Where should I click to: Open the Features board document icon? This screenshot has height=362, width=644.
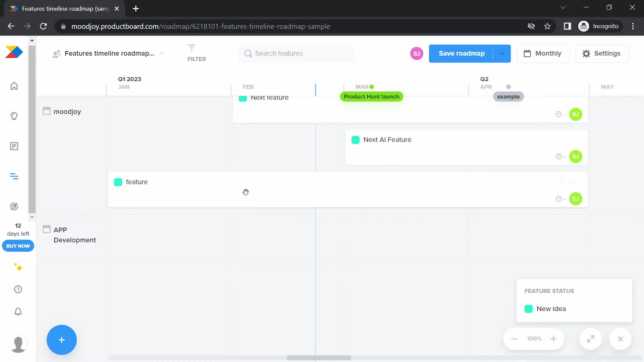(14, 146)
